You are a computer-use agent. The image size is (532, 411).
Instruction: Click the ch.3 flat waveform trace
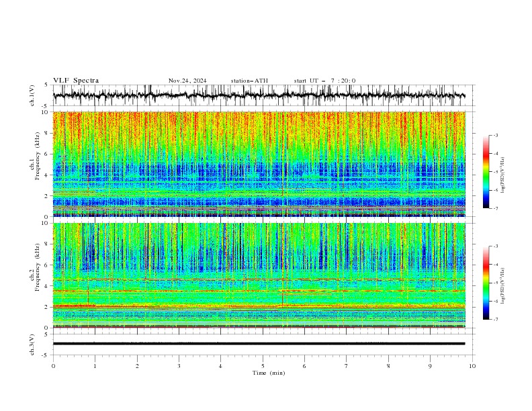tap(259, 344)
